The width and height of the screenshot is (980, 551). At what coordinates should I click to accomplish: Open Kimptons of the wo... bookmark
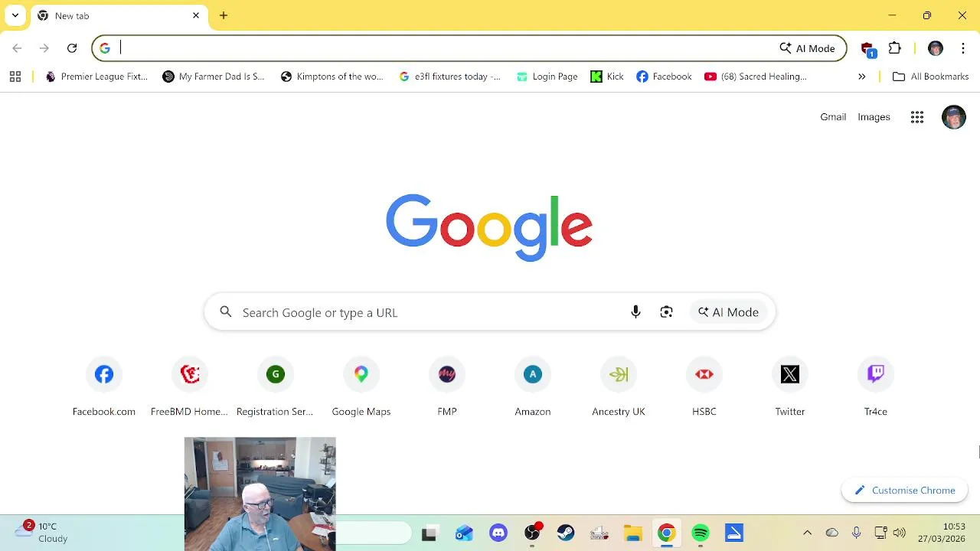click(x=332, y=77)
